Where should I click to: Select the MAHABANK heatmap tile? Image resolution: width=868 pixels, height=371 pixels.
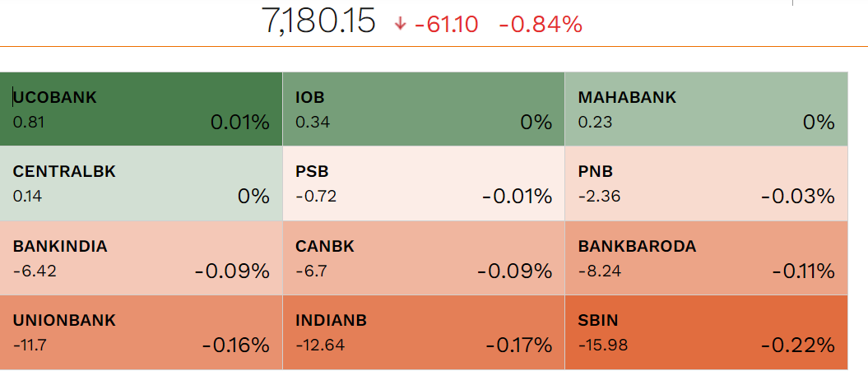click(705, 109)
